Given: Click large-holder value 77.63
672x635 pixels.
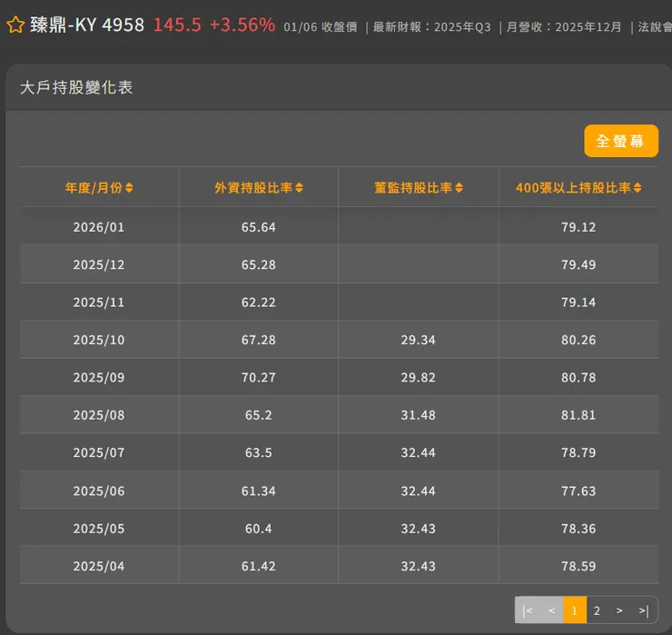Looking at the screenshot, I should 578,491.
